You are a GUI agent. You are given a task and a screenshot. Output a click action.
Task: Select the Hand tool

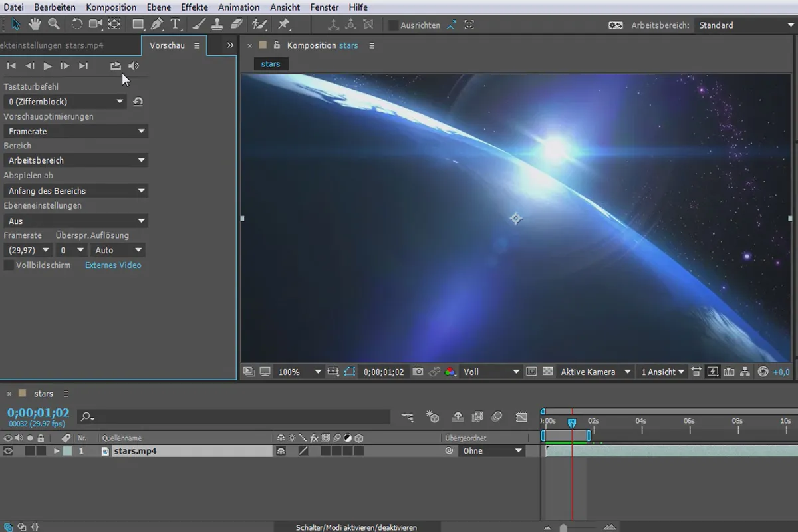tap(35, 25)
